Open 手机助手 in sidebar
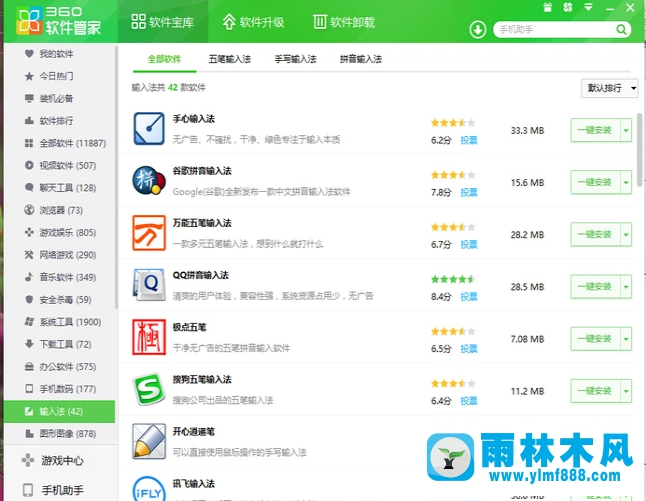This screenshot has height=501, width=646. pyautogui.click(x=53, y=490)
